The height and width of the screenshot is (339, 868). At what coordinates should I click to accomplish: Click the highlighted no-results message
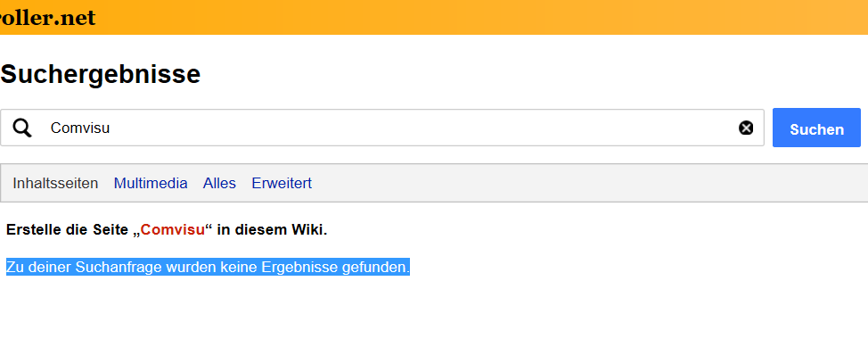tap(208, 267)
